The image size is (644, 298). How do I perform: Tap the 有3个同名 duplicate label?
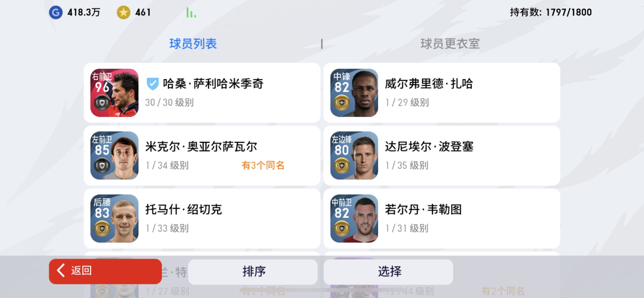click(x=263, y=166)
